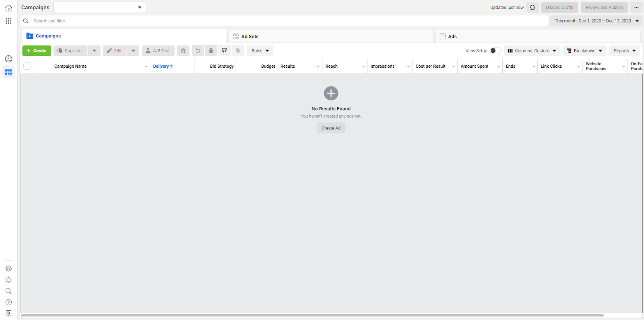Expand the Campaign Name column menu arrow
Viewport: 644px width, 320px height.
click(146, 66)
